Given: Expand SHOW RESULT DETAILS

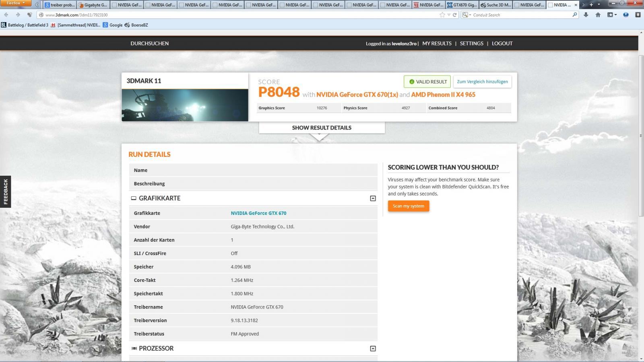Looking at the screenshot, I should [322, 128].
